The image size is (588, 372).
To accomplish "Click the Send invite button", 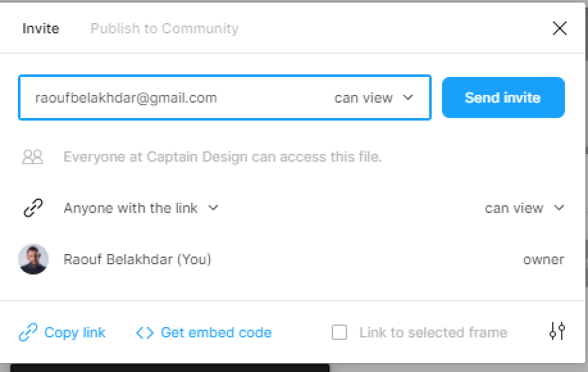I will pos(503,97).
